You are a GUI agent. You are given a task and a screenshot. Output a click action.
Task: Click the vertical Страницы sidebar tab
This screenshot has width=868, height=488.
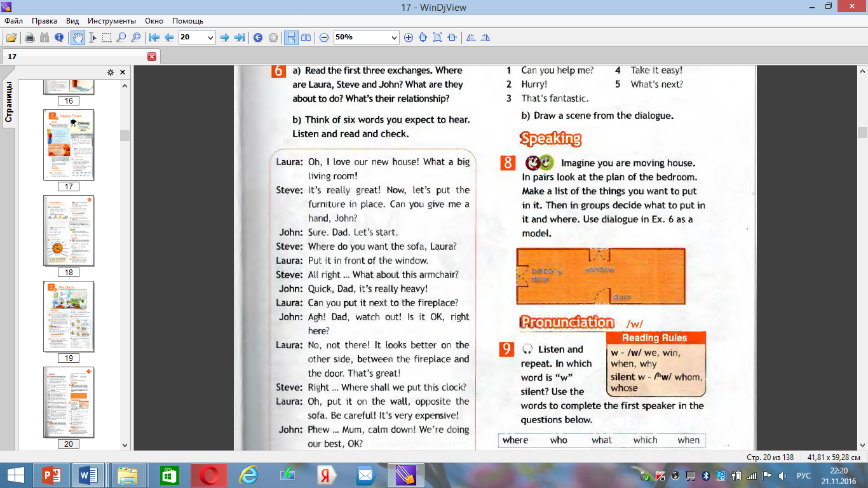[x=9, y=102]
